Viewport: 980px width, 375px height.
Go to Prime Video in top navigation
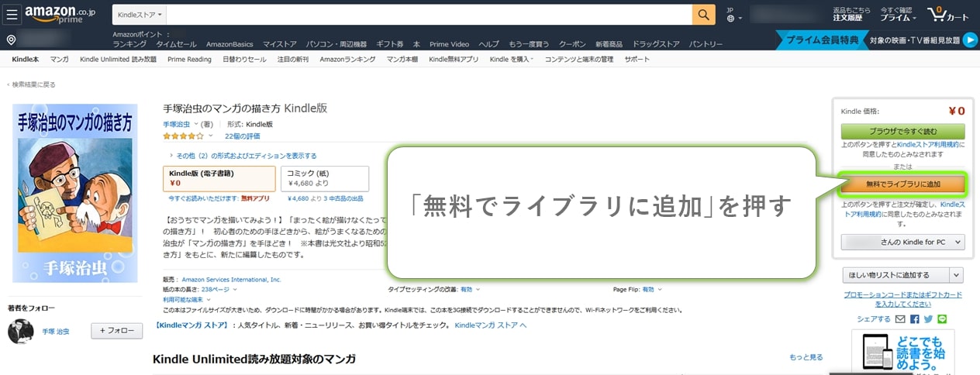tap(450, 44)
